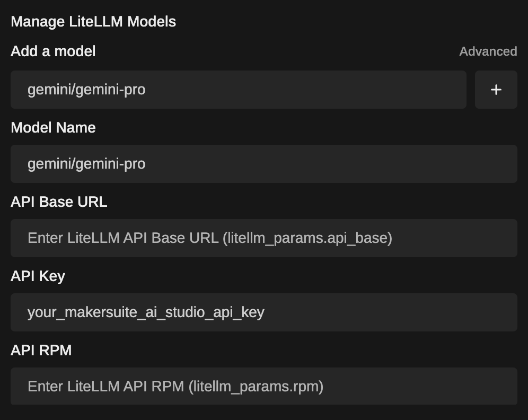Select the API Base URL input box

263,238
